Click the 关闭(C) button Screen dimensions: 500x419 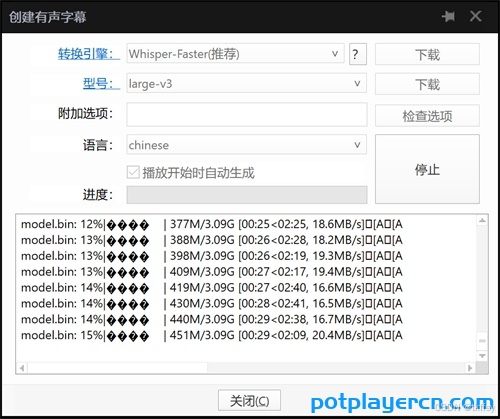[249, 400]
